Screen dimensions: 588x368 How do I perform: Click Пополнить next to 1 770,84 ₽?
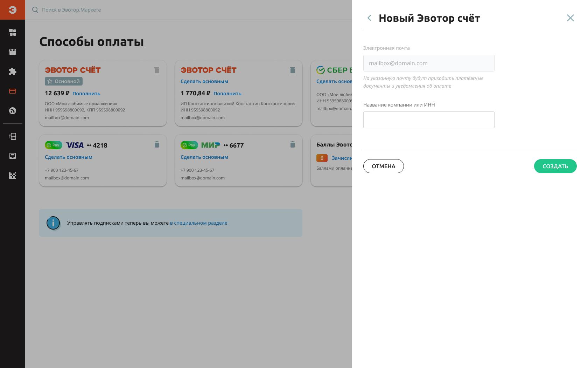pos(227,94)
